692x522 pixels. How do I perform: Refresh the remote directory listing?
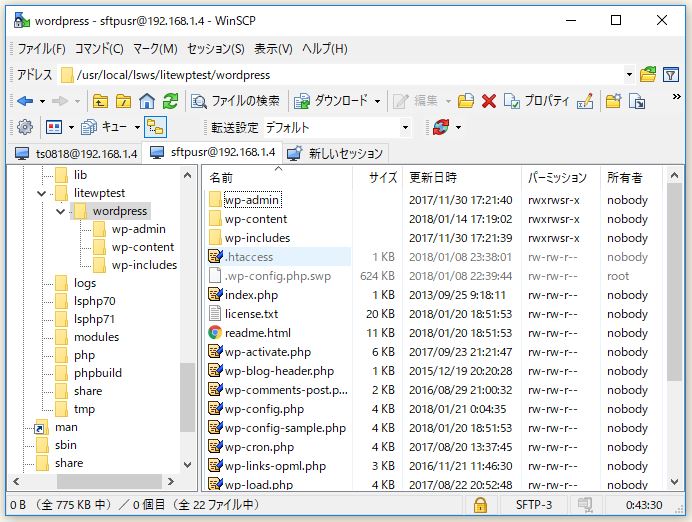[170, 101]
